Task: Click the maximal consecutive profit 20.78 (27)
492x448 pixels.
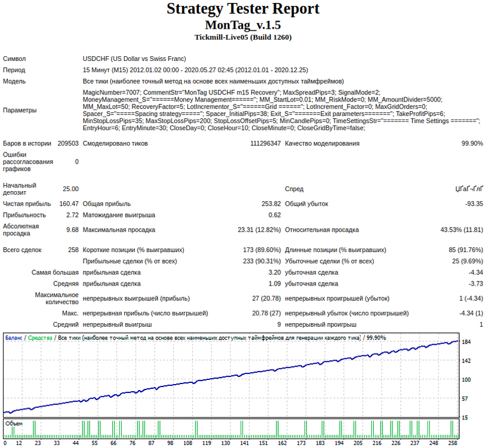Action: tap(266, 314)
